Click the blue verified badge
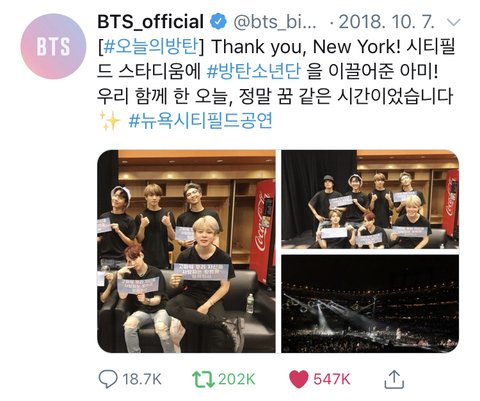480x401 pixels. click(218, 22)
